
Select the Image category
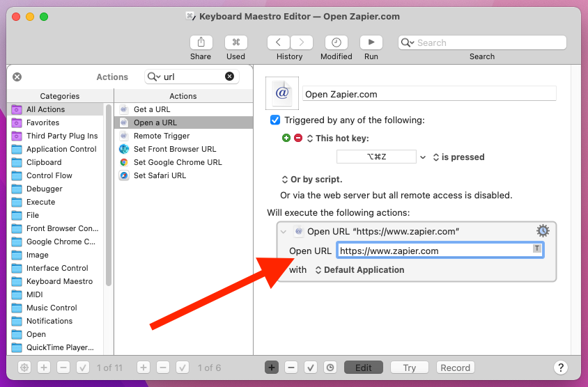coord(56,255)
